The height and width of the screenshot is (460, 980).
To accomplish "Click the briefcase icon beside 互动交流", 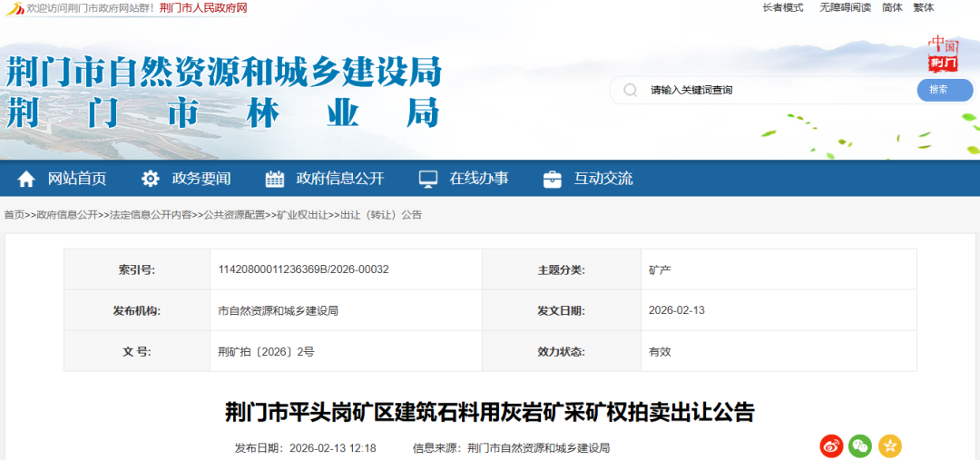I will pos(552,179).
